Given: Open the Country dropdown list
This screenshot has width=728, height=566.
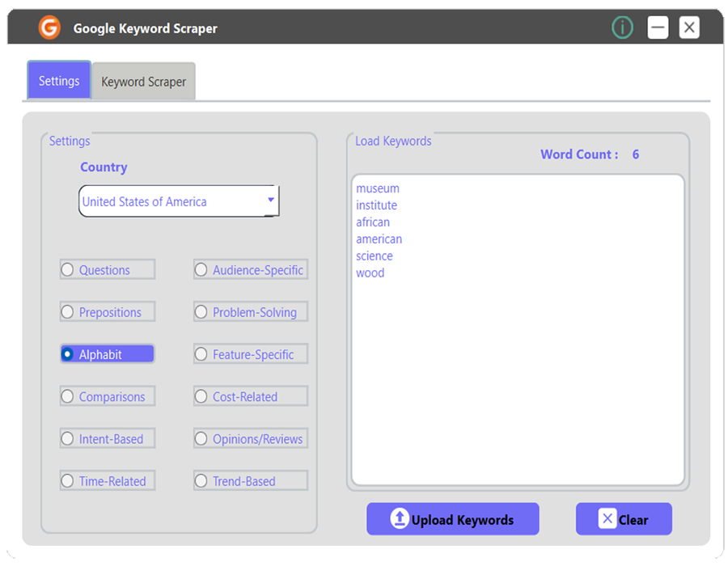Looking at the screenshot, I should [179, 201].
